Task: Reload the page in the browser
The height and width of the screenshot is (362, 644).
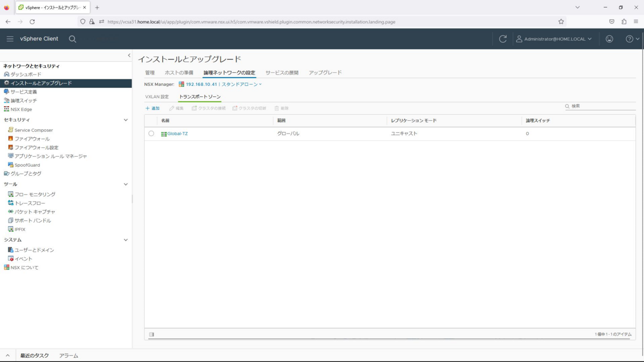Action: point(32,21)
